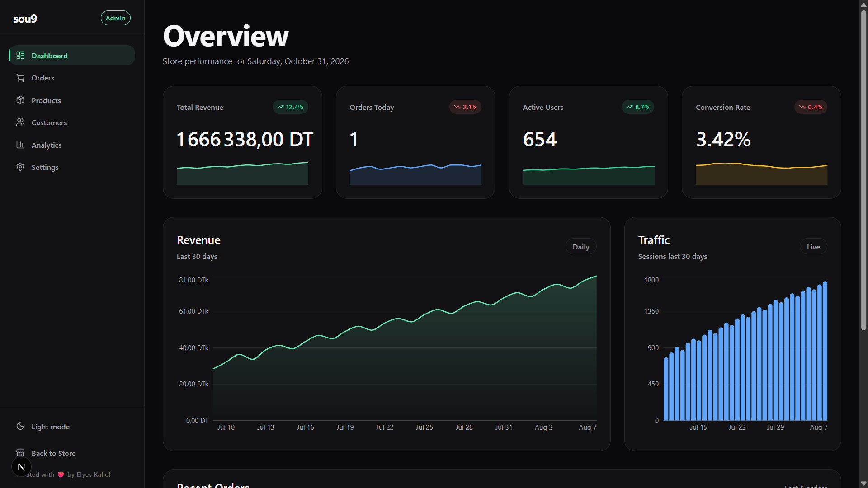Click the Orders cart icon
The width and height of the screenshot is (868, 488).
pyautogui.click(x=20, y=78)
